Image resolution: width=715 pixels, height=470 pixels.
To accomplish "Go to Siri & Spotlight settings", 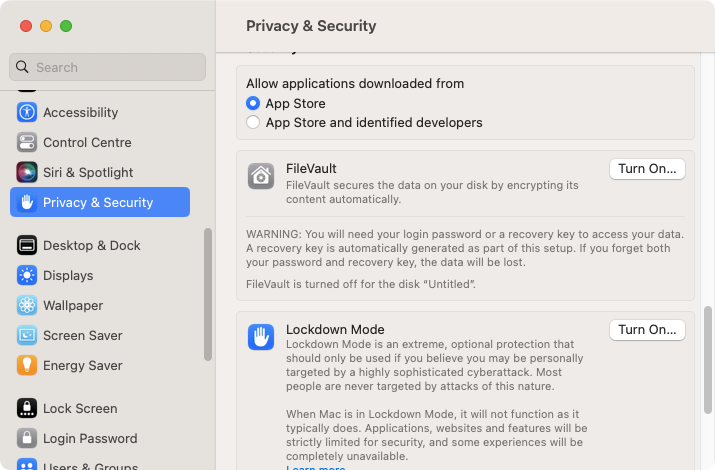I will [100, 172].
